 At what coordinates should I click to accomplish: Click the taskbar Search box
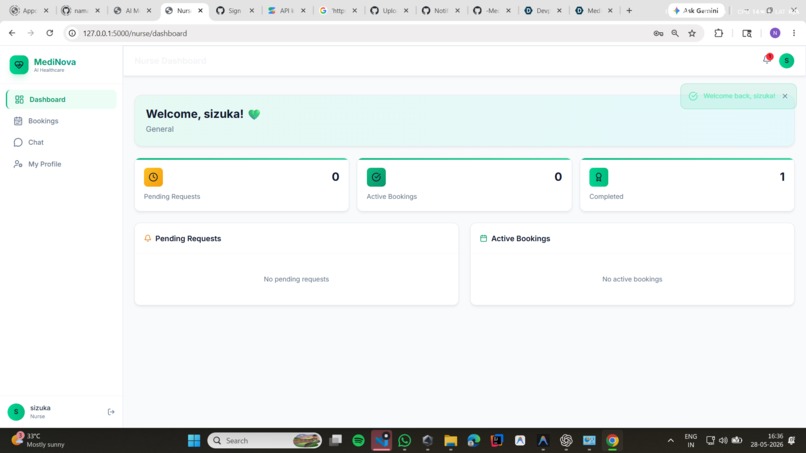pyautogui.click(x=264, y=441)
